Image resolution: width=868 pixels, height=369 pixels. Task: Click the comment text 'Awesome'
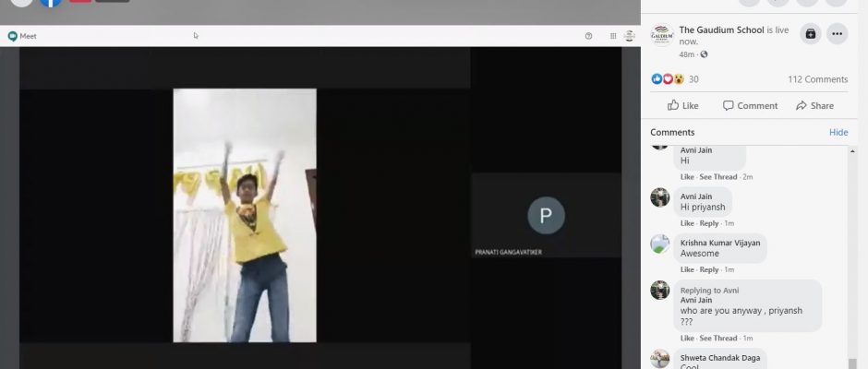(x=700, y=254)
